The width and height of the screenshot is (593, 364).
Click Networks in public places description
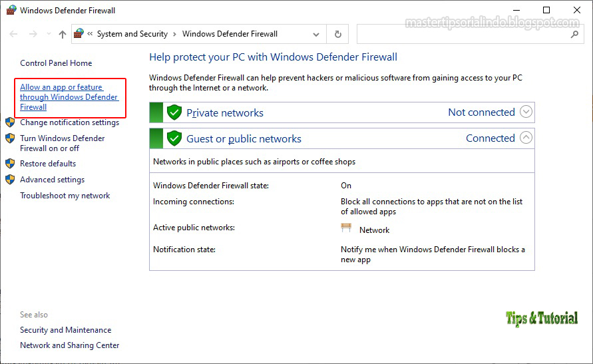[x=254, y=162]
